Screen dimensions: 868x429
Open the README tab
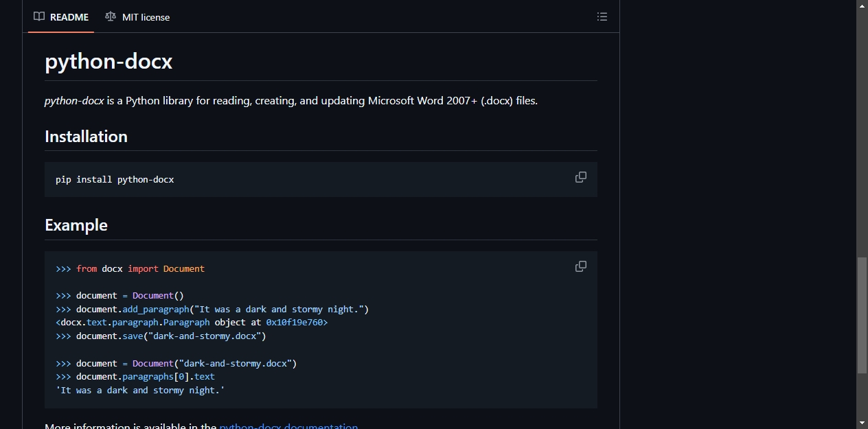coord(62,16)
